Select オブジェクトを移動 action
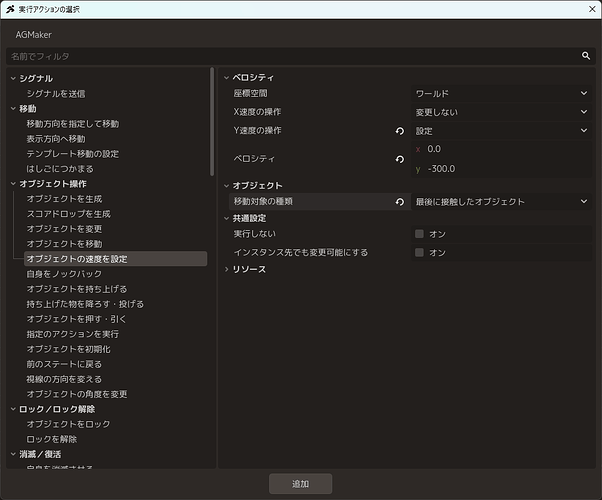Image resolution: width=602 pixels, height=500 pixels. [x=64, y=244]
